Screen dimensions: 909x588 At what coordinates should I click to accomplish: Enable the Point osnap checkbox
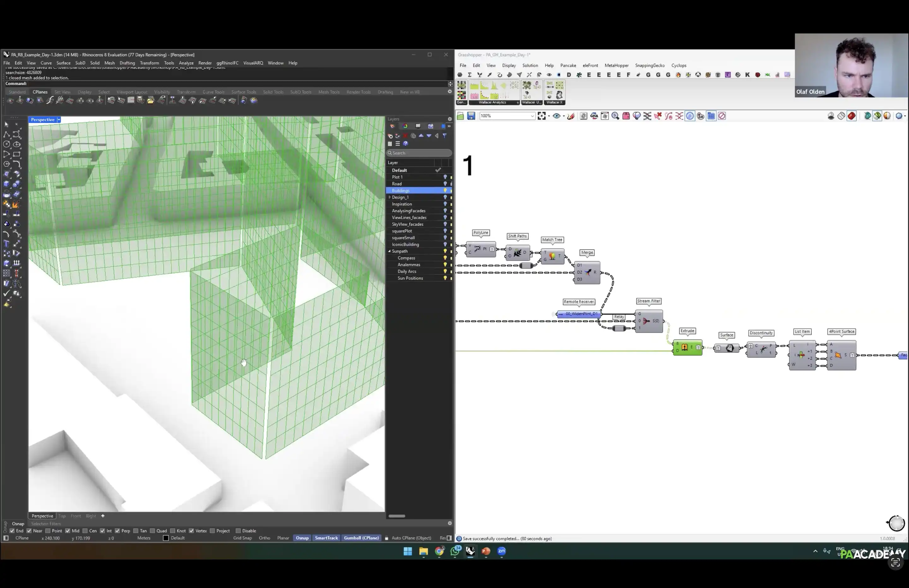(48, 531)
